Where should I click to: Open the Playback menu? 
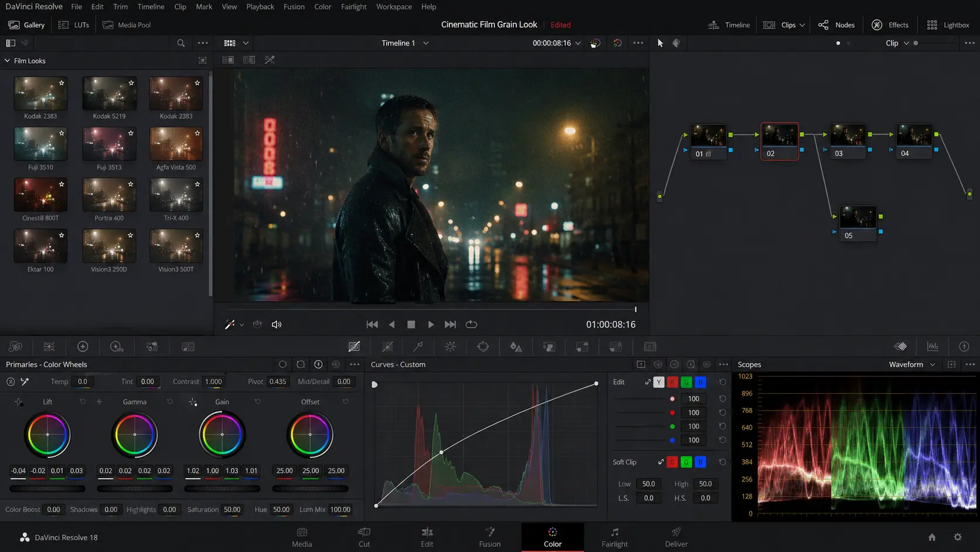(x=260, y=6)
